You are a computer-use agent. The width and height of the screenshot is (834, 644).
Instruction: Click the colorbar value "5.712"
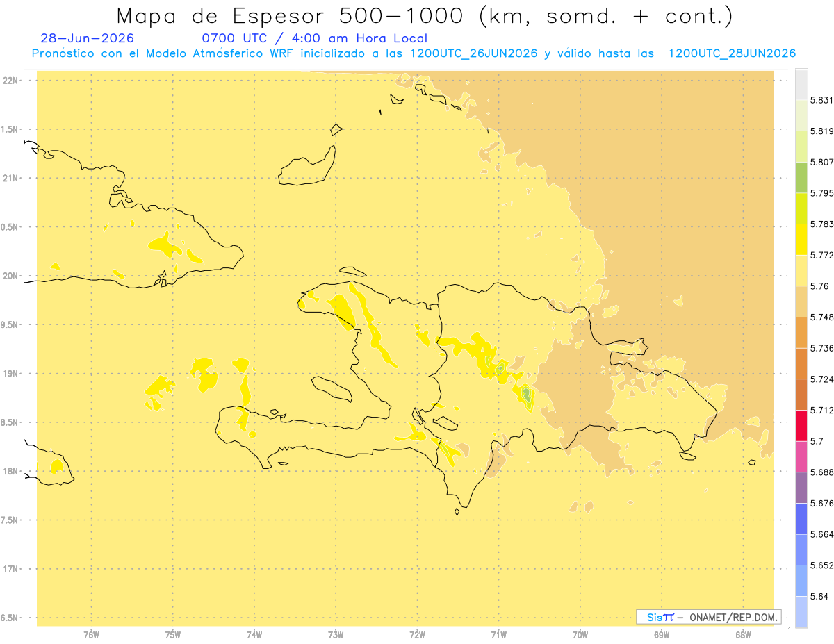(x=822, y=411)
